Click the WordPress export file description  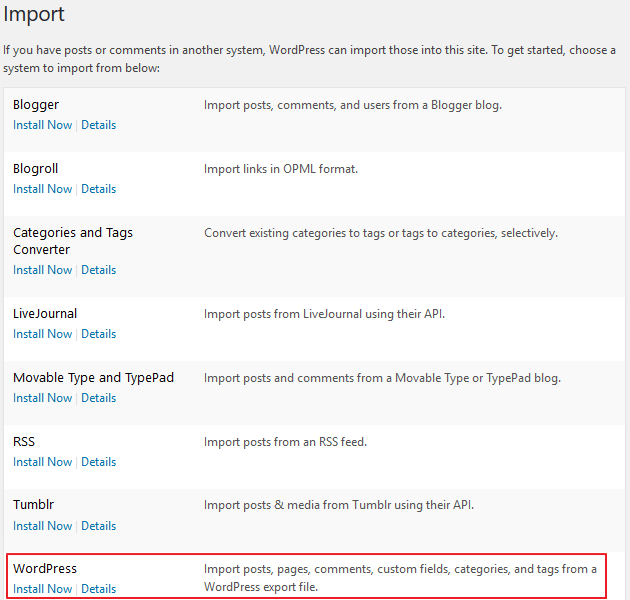(x=400, y=578)
